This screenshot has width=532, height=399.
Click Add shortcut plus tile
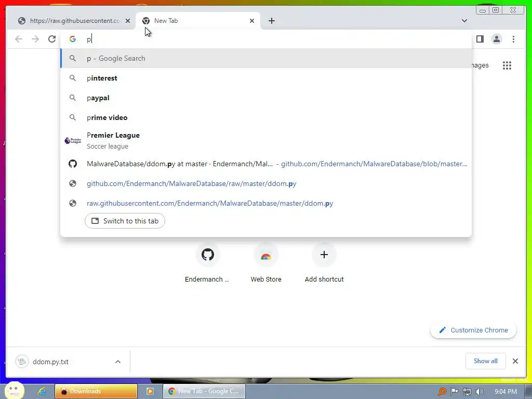pos(324,263)
